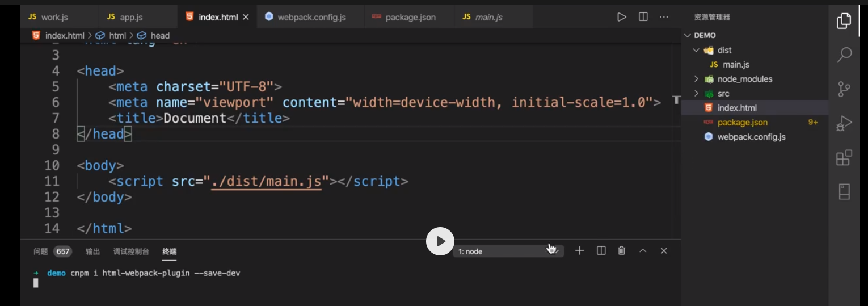Open the Source Control view
This screenshot has height=306, width=868.
click(844, 89)
